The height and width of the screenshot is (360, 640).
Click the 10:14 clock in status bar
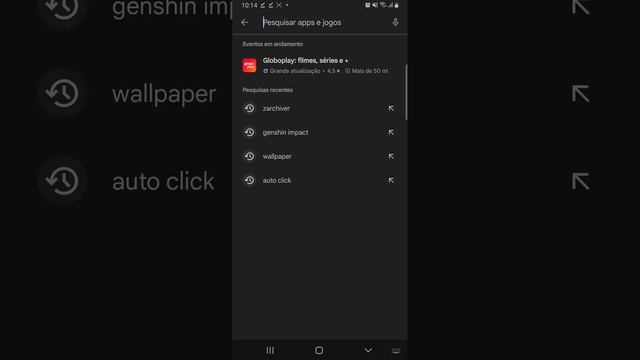(249, 5)
